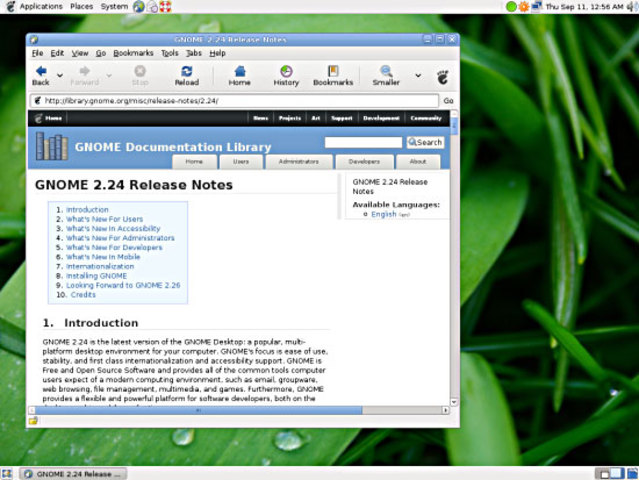Open the Credits link
639x480 pixels.
tap(83, 295)
